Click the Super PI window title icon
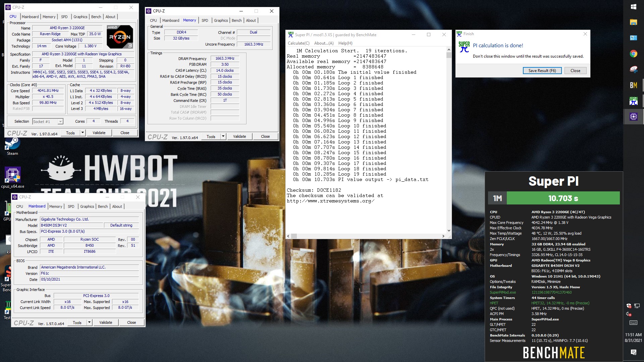Screen dimensions: 644x362 click(x=291, y=35)
